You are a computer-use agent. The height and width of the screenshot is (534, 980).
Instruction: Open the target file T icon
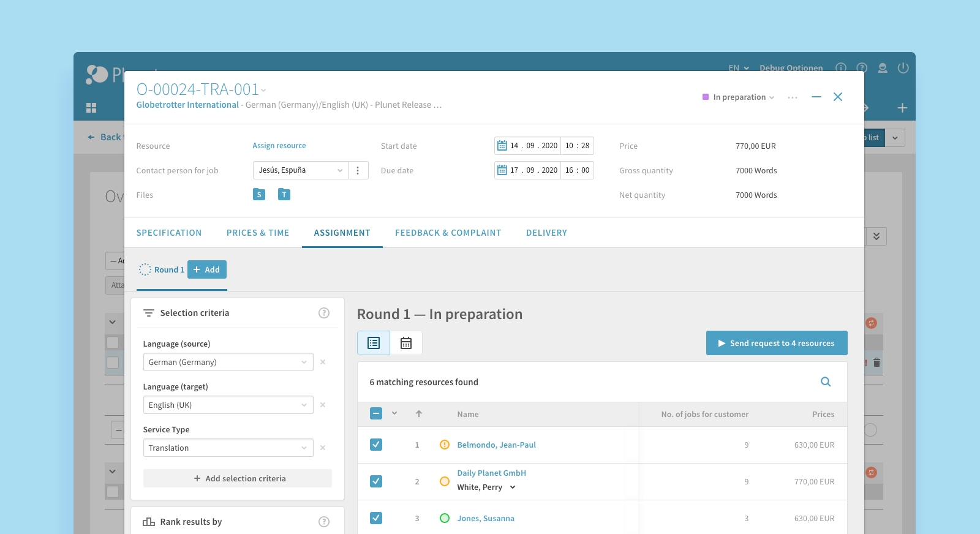tap(284, 194)
